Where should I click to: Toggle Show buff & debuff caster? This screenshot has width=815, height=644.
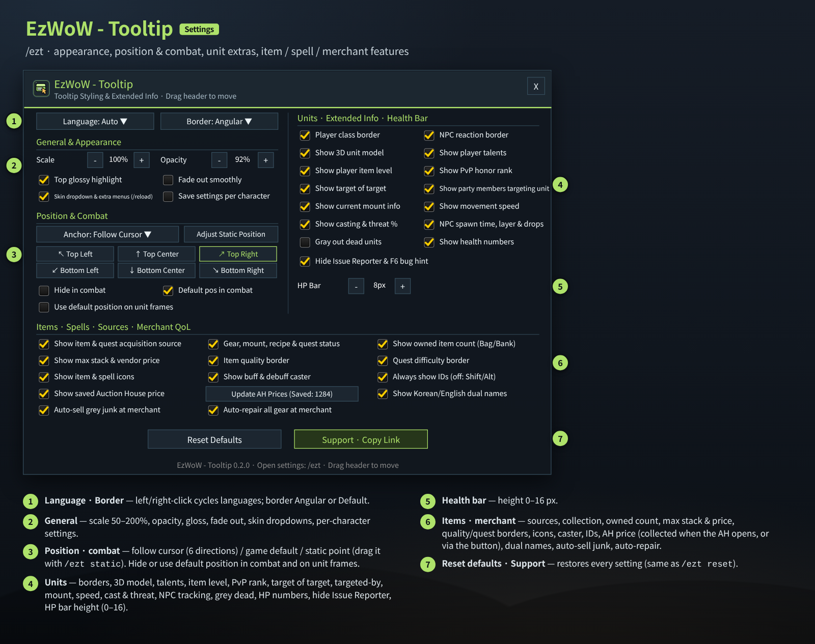[x=213, y=377]
